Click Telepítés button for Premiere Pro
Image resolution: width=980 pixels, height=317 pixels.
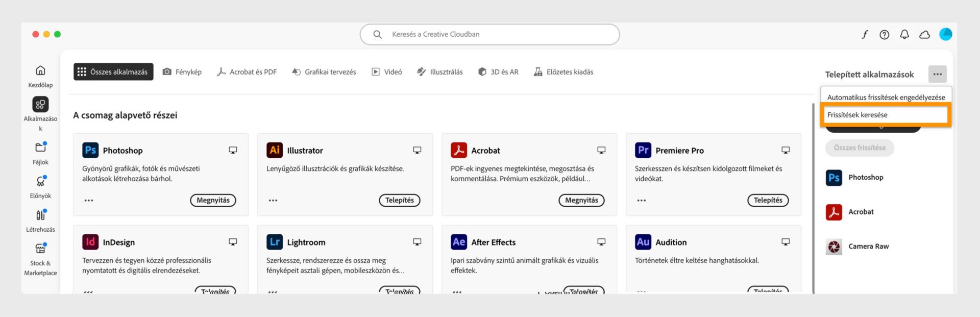768,200
